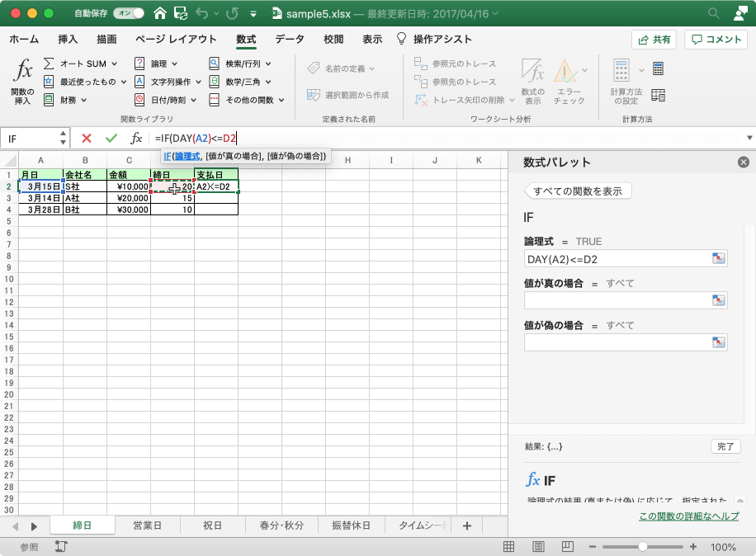756x556 pixels.
Task: Add a new sheet with plus button
Action: coord(466,525)
